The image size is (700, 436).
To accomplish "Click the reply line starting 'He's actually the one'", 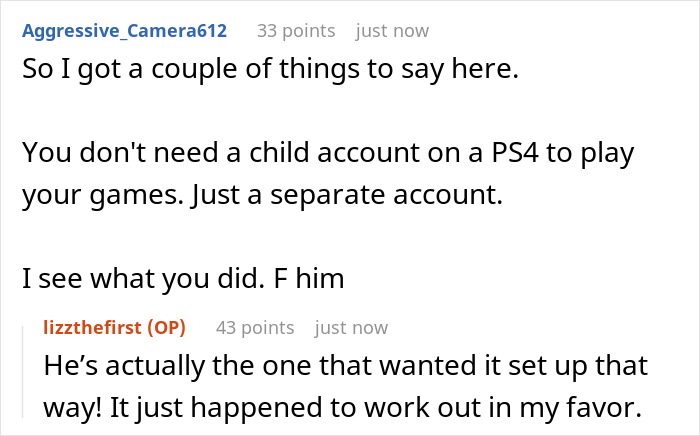I will tap(346, 366).
